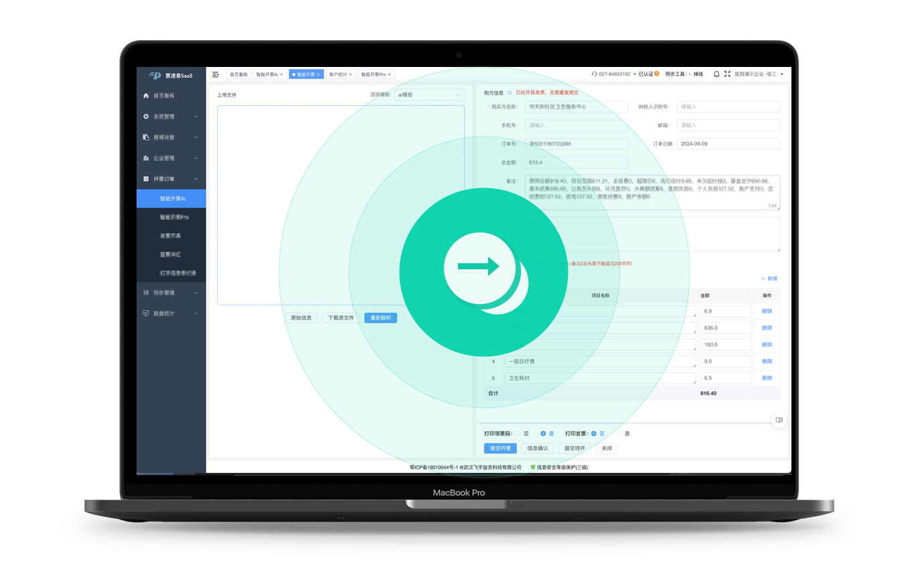Screen dimensions: 924x576
Task: Click the 订单日期 field showing 2024-09-09
Action: click(x=728, y=144)
